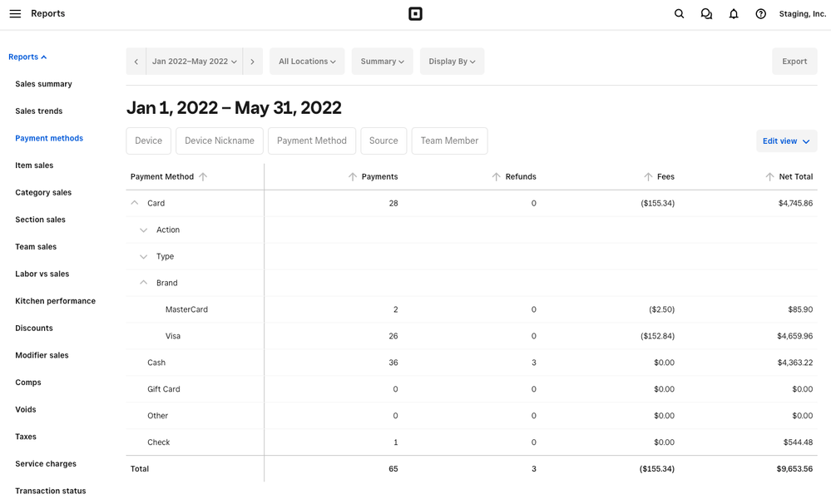Screen dimensions: 831x504
Task: Open the hamburger navigation menu
Action: click(15, 13)
